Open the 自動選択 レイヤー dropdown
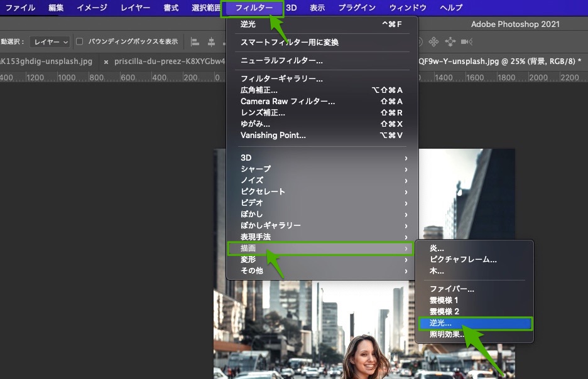588x379 pixels. (x=50, y=41)
